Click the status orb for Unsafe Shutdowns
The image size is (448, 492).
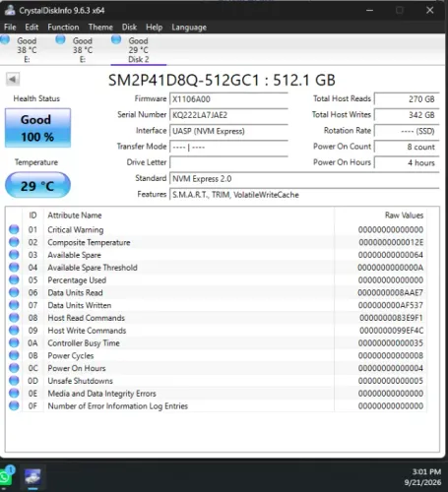[x=14, y=381]
